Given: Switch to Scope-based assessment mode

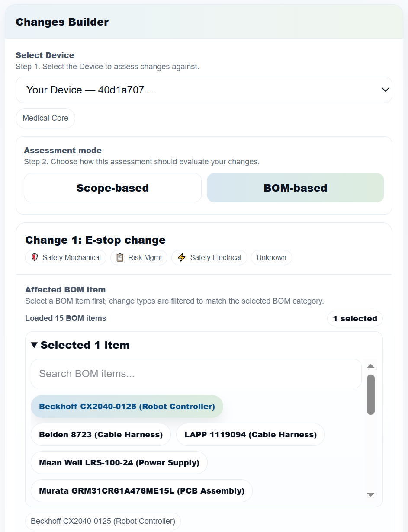Looking at the screenshot, I should [112, 188].
